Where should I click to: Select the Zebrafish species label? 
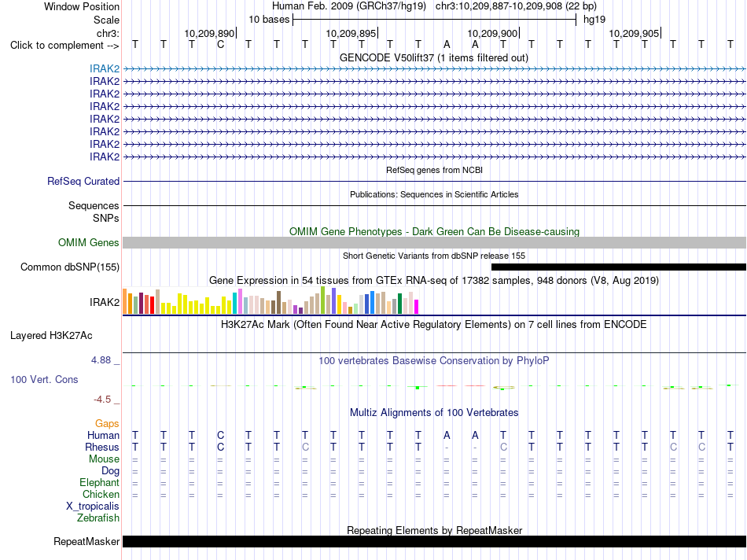(x=98, y=518)
